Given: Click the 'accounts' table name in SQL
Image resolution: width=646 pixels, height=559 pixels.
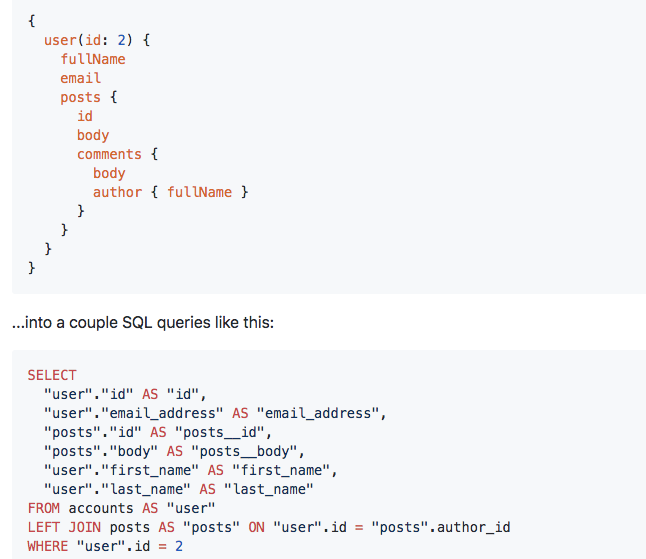Looking at the screenshot, I should [x=101, y=508].
